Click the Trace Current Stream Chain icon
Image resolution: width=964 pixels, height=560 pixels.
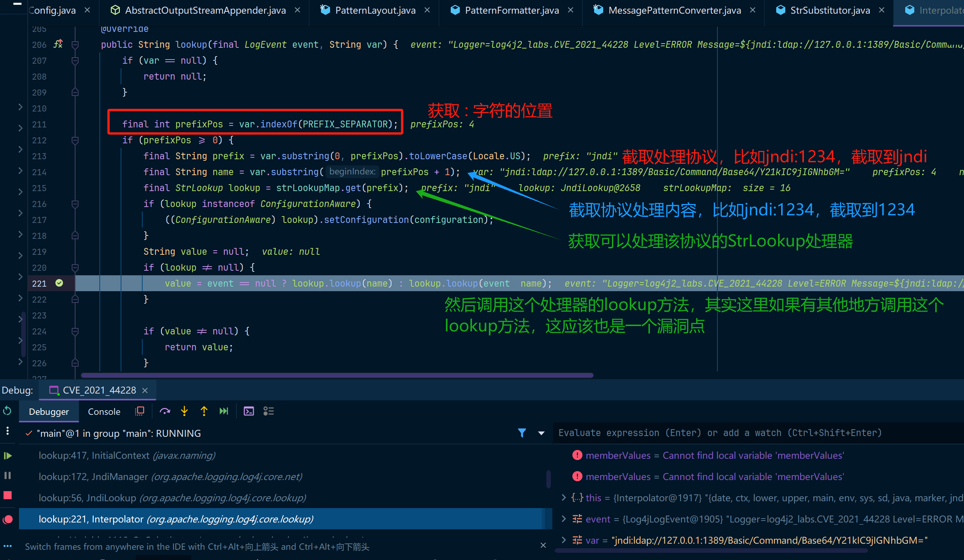[269, 411]
